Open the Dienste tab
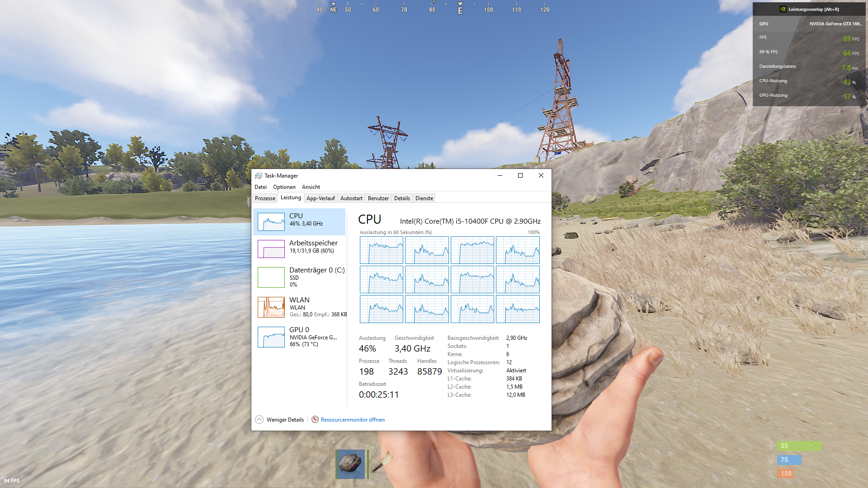The width and height of the screenshot is (868, 488). pyautogui.click(x=424, y=198)
